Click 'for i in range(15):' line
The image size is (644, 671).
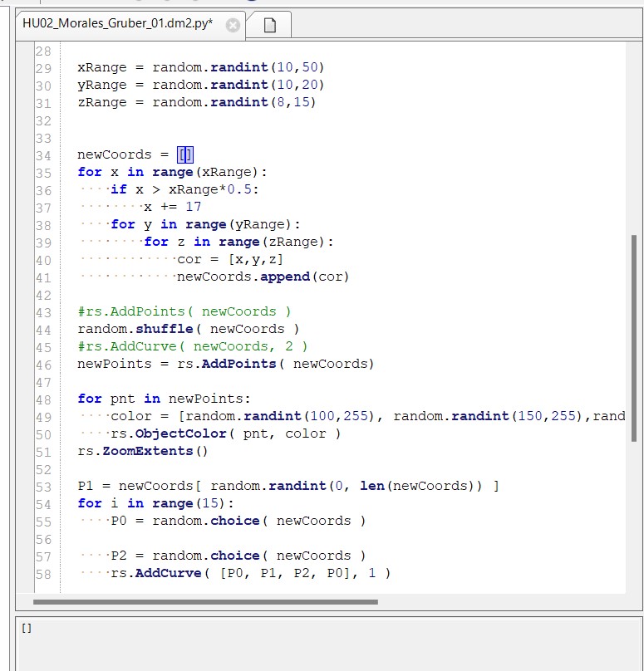155,503
